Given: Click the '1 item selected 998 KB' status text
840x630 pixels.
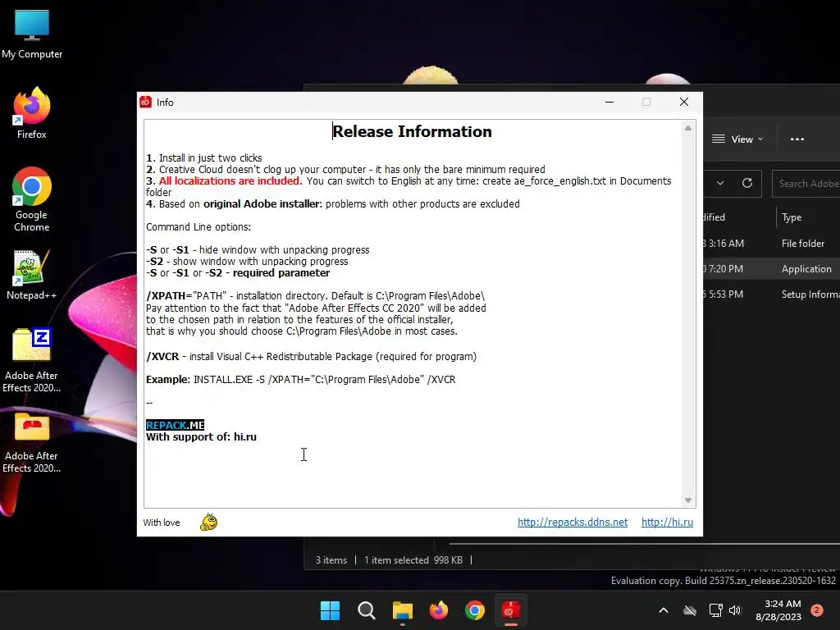Looking at the screenshot, I should tap(413, 559).
